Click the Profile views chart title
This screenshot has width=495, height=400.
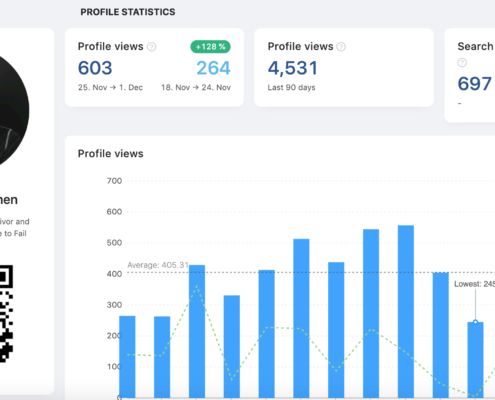coord(111,154)
